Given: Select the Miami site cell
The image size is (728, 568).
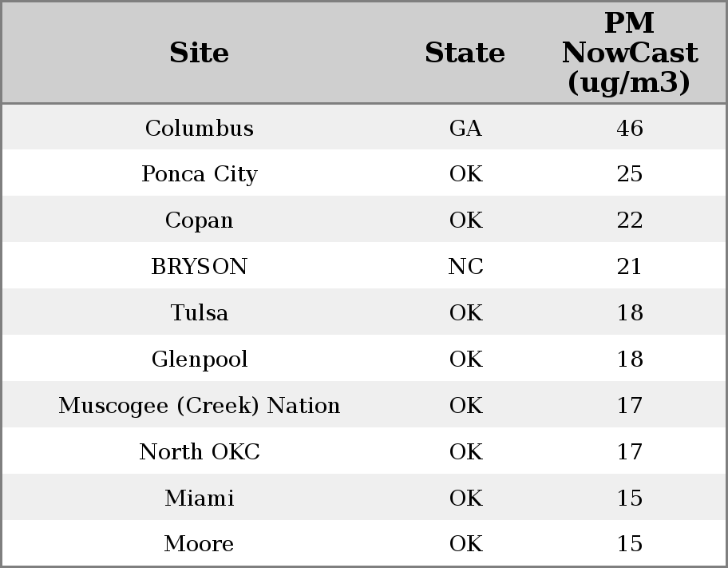Looking at the screenshot, I should [x=200, y=498].
